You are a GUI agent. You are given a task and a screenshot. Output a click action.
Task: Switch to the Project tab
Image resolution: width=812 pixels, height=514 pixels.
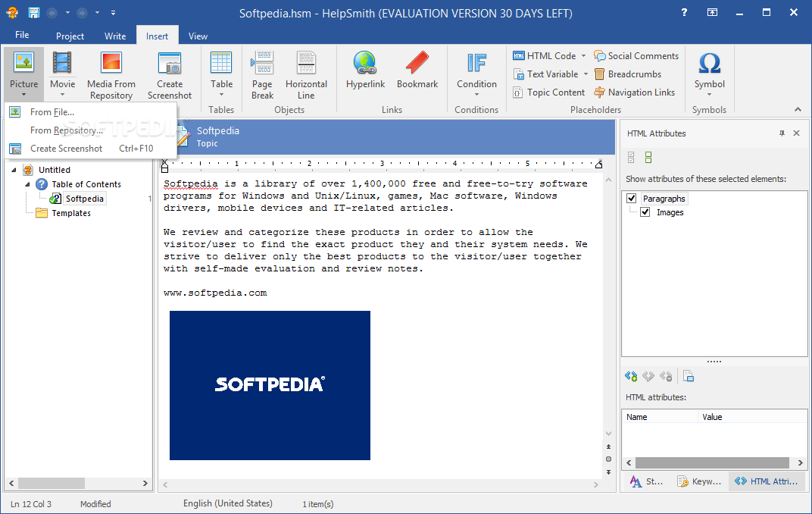(70, 36)
